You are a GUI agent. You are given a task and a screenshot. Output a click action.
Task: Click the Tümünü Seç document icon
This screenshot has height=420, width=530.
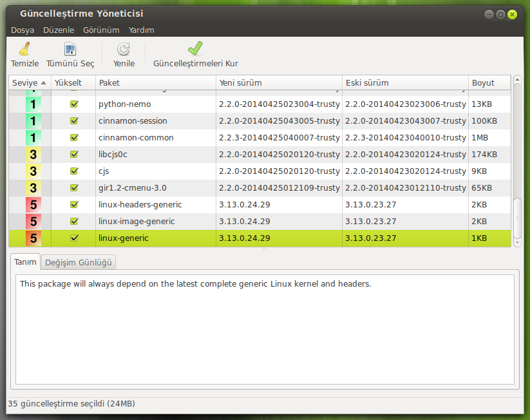tap(70, 49)
